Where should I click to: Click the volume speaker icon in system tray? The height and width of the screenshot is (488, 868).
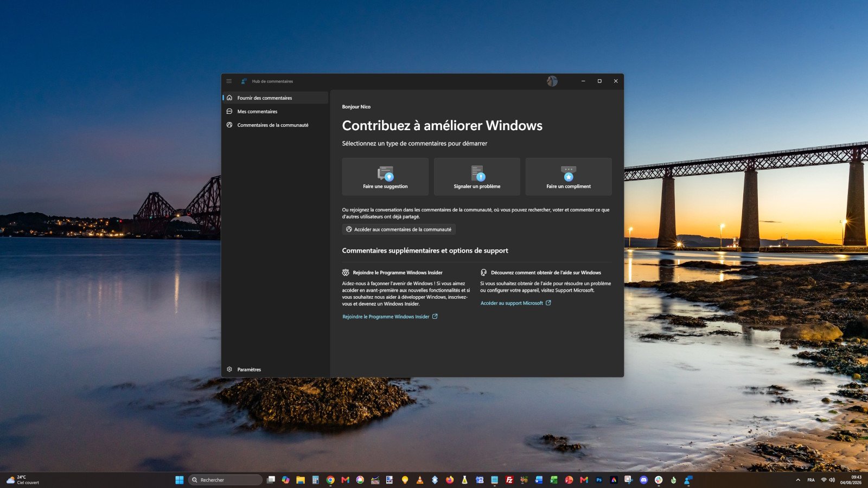point(832,480)
